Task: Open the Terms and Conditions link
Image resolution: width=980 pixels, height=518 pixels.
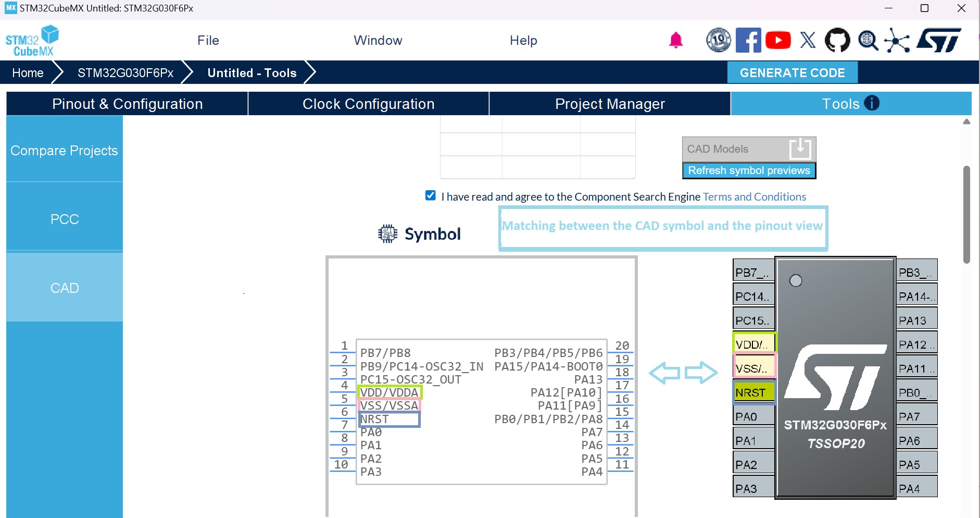Action: (x=755, y=196)
